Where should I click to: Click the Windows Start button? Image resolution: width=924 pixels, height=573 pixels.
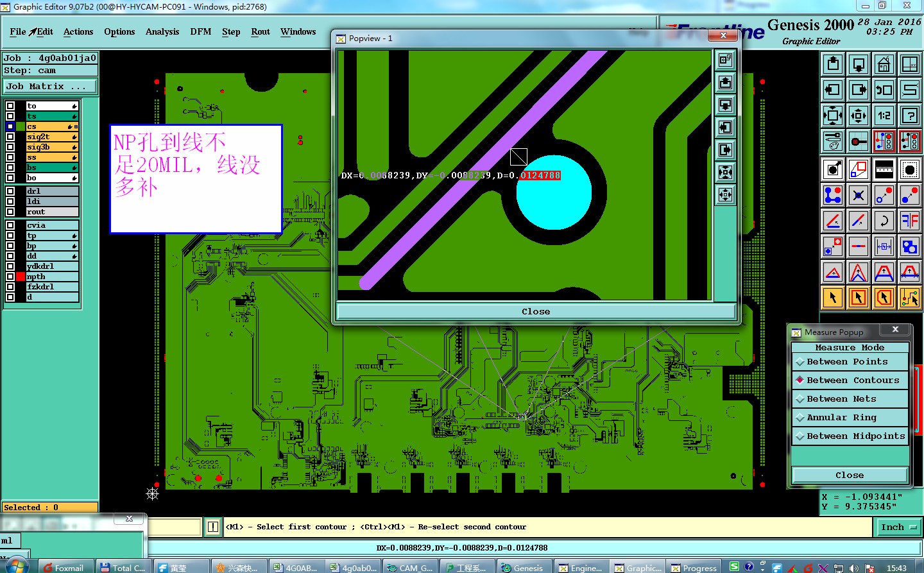click(15, 566)
